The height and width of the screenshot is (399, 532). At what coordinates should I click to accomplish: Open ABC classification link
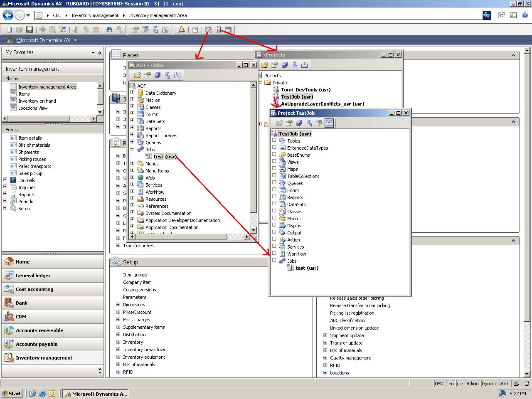coord(347,320)
